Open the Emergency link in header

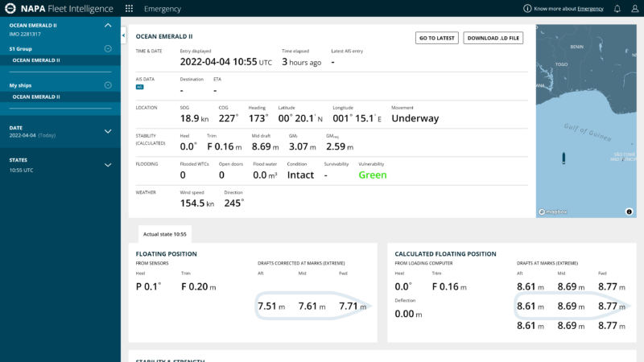pos(590,9)
